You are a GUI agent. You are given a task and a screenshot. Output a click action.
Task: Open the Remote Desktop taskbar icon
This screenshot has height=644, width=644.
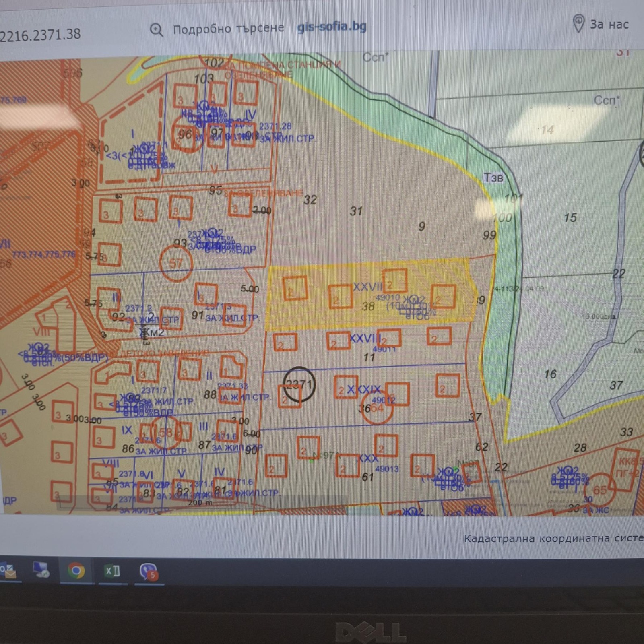40,570
